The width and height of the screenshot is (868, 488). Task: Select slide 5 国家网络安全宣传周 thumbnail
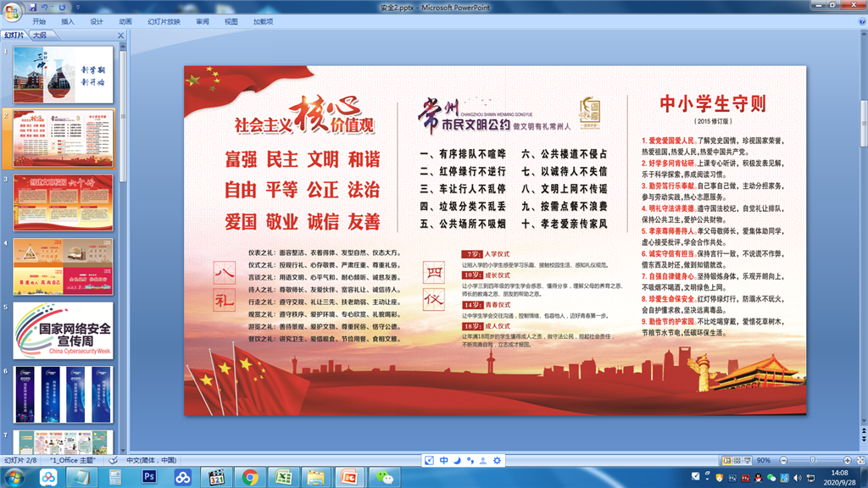coord(63,331)
